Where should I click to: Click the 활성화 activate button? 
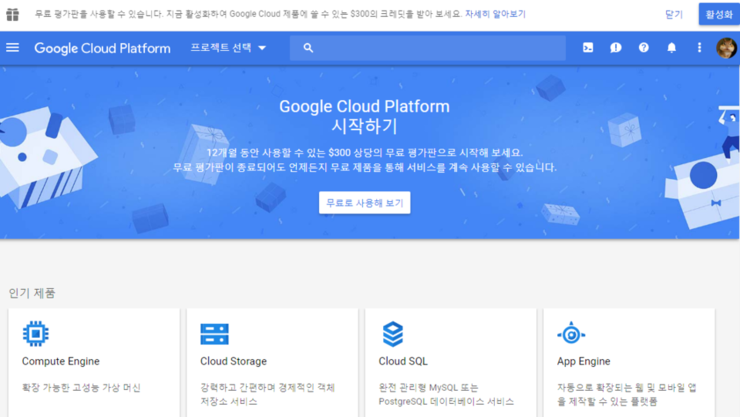719,14
